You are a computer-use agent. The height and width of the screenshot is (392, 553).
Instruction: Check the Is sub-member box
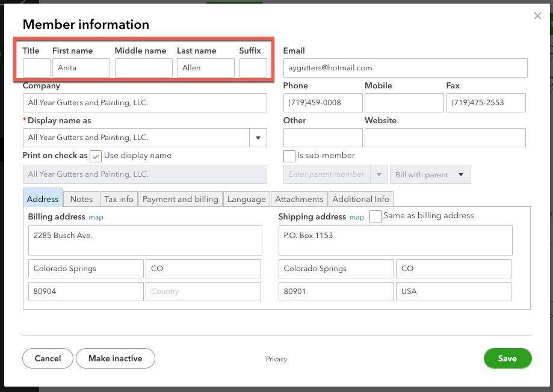(x=289, y=156)
